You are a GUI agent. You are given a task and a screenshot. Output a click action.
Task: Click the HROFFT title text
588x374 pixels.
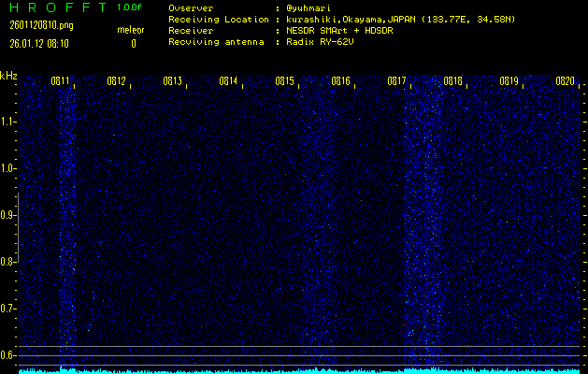52,7
